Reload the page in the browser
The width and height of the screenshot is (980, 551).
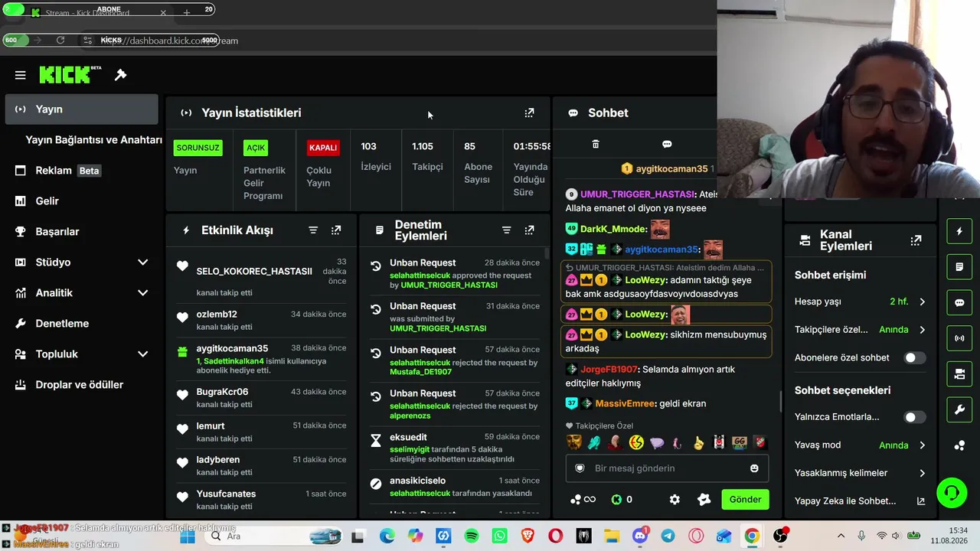tap(60, 41)
